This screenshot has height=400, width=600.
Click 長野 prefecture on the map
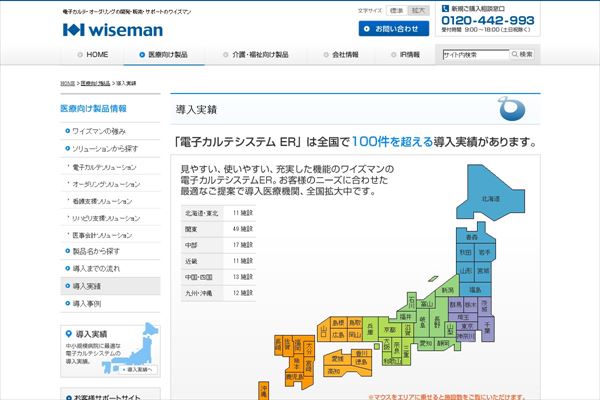[x=437, y=321]
